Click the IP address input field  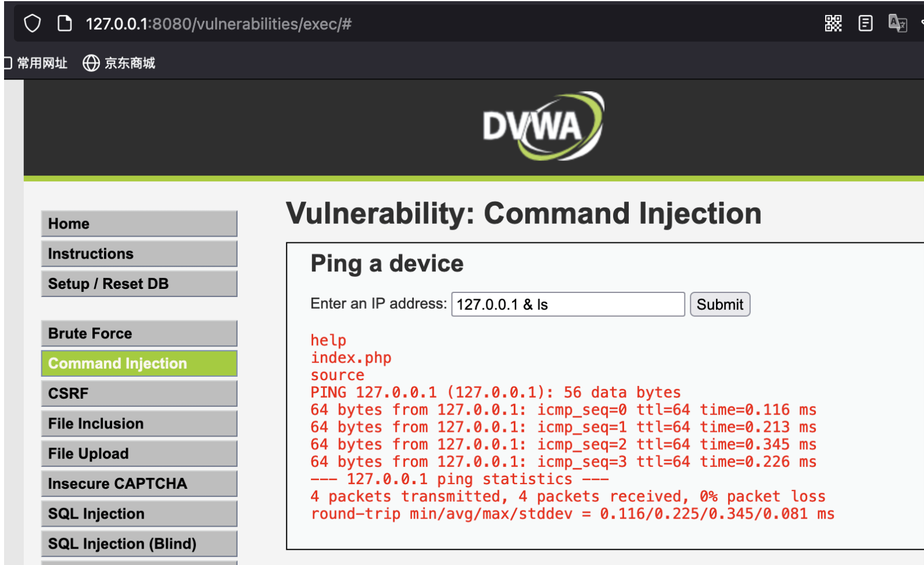568,305
